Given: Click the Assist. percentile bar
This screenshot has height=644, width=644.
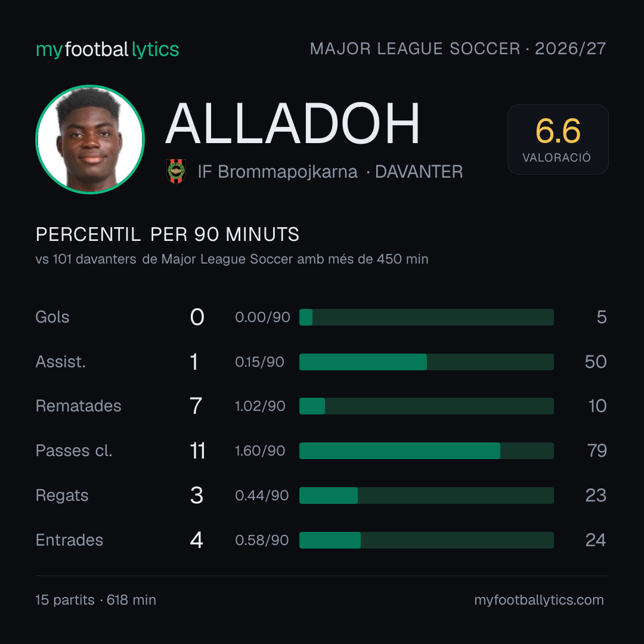Looking at the screenshot, I should [426, 362].
